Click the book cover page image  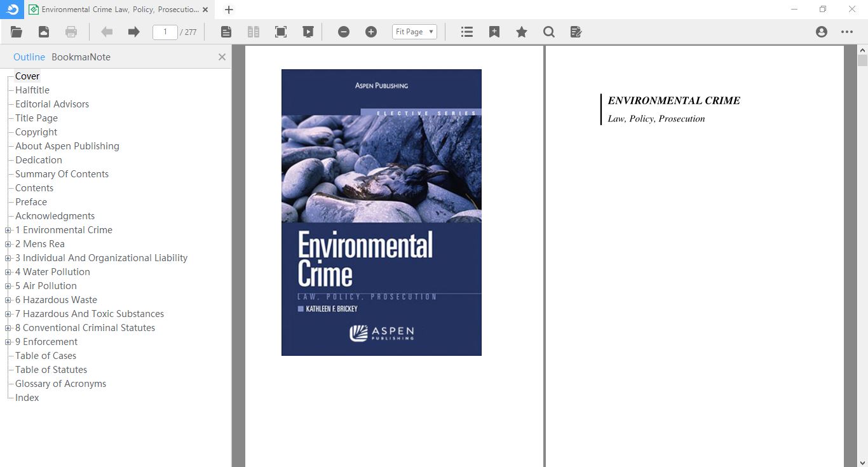pyautogui.click(x=381, y=212)
